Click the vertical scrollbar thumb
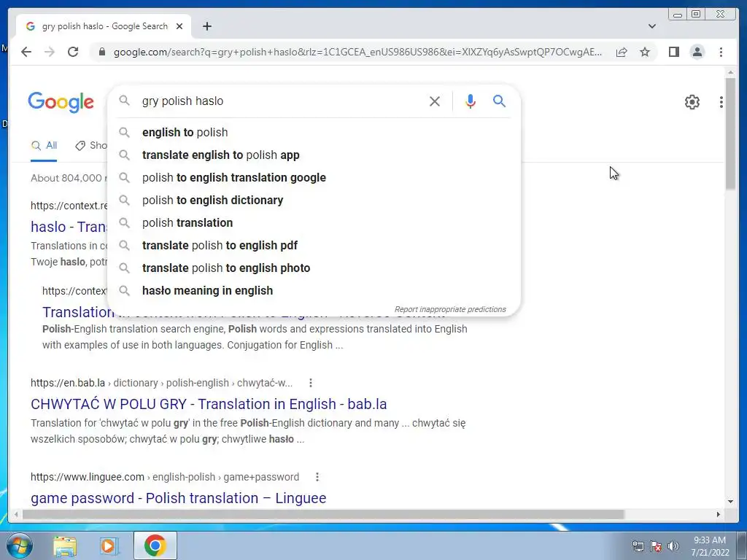The image size is (747, 560). click(730, 133)
